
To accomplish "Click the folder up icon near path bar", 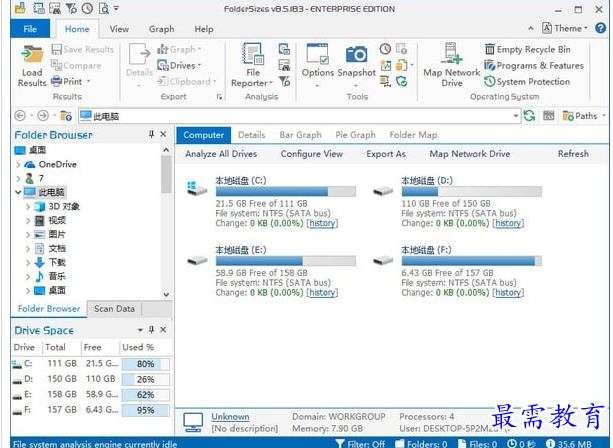I will pos(66,116).
